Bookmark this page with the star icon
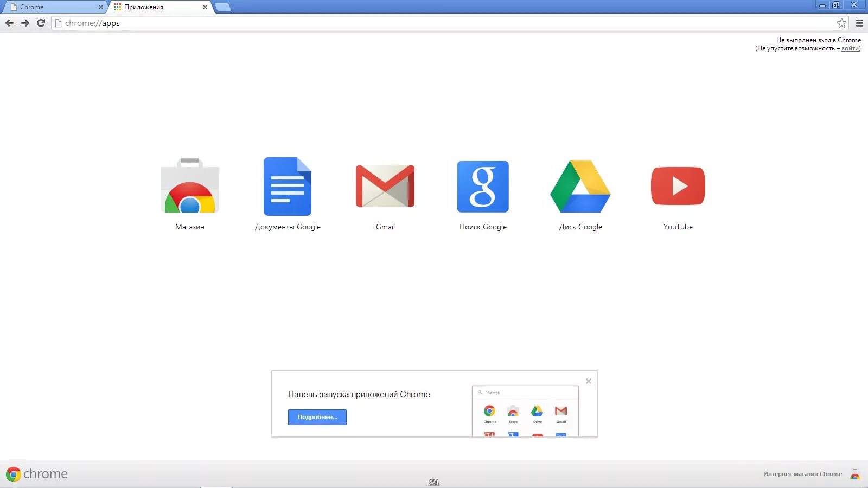The image size is (868, 488). 841,23
